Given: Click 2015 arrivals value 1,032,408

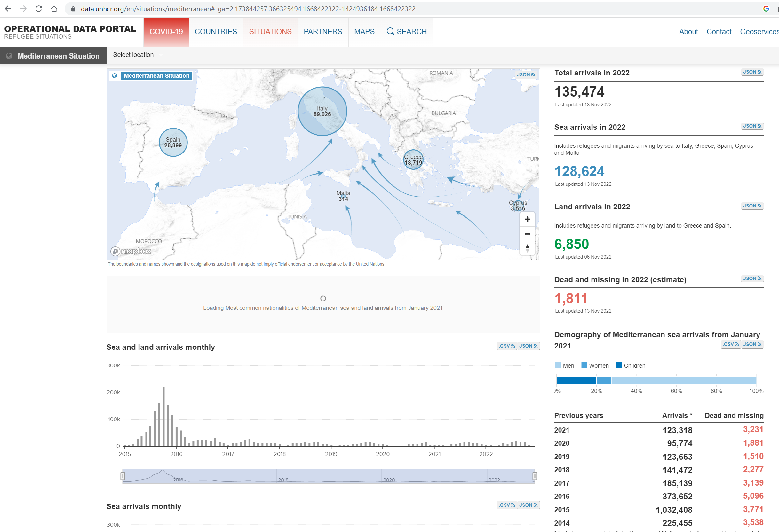Looking at the screenshot, I should click(674, 510).
